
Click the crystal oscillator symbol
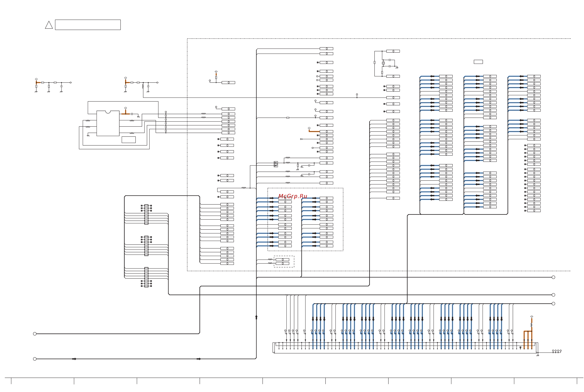pos(383,63)
